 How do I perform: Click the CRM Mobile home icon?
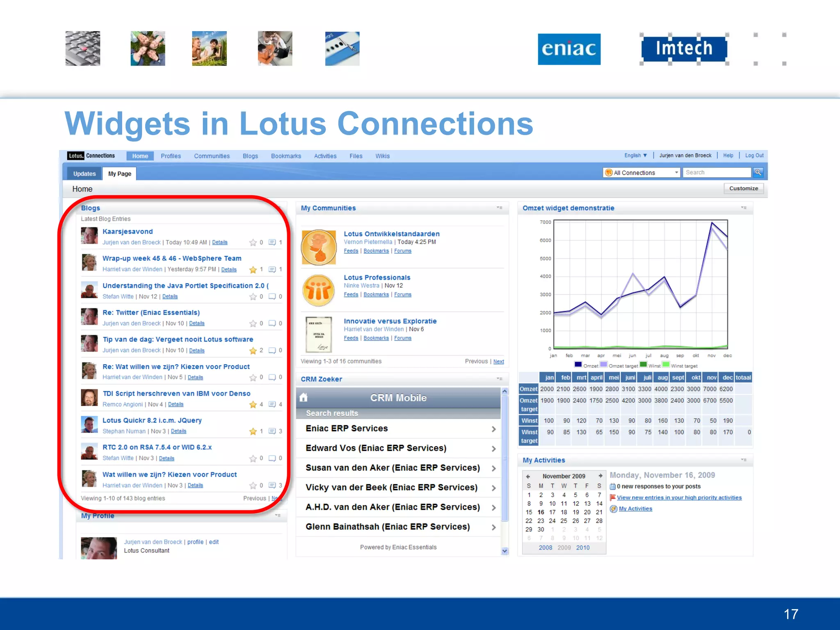(x=304, y=397)
